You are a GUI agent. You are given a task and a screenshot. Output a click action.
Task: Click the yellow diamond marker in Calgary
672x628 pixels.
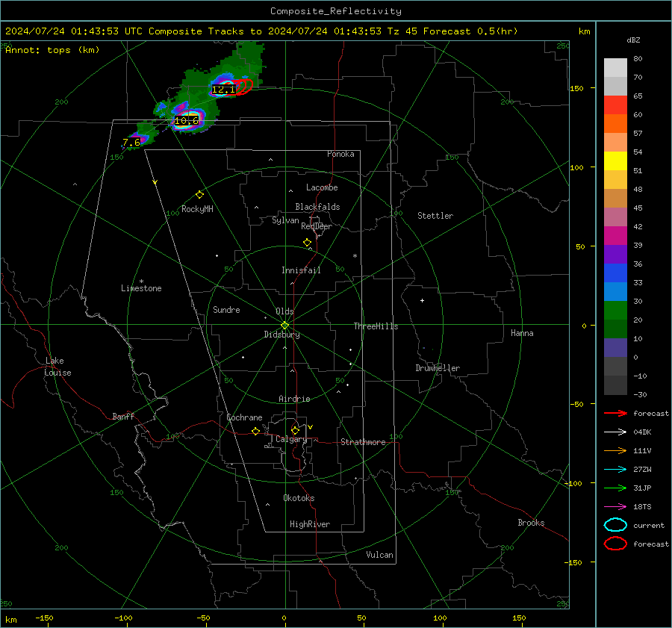(295, 430)
